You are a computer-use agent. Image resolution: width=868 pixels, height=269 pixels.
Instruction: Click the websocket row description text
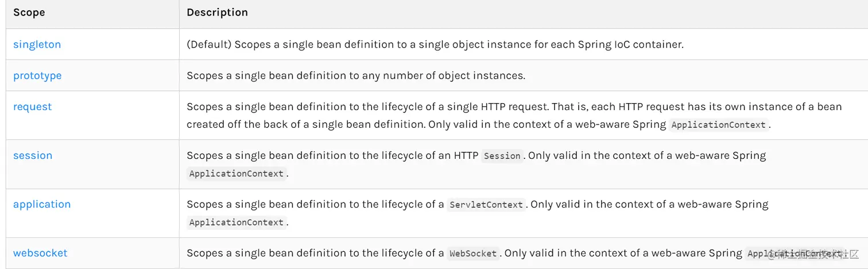point(516,254)
